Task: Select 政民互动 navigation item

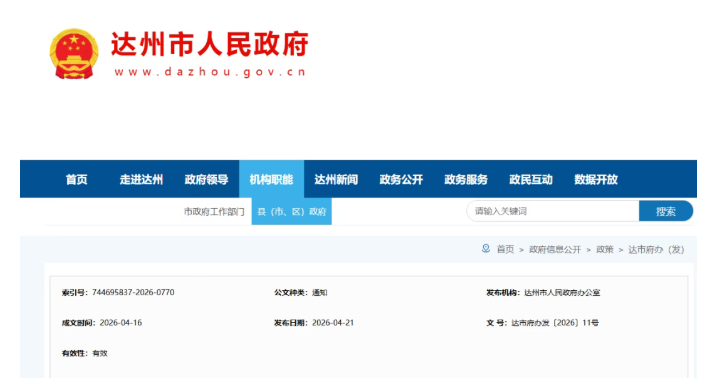Action: (531, 179)
